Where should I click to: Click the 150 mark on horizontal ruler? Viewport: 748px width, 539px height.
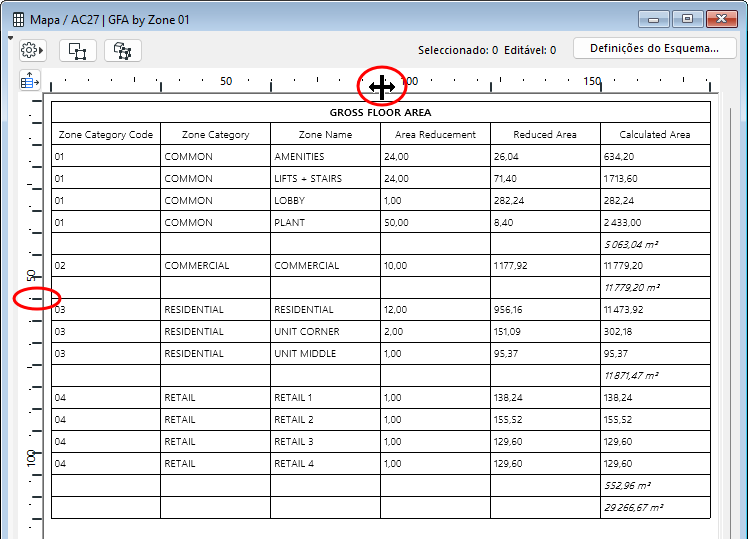(592, 81)
